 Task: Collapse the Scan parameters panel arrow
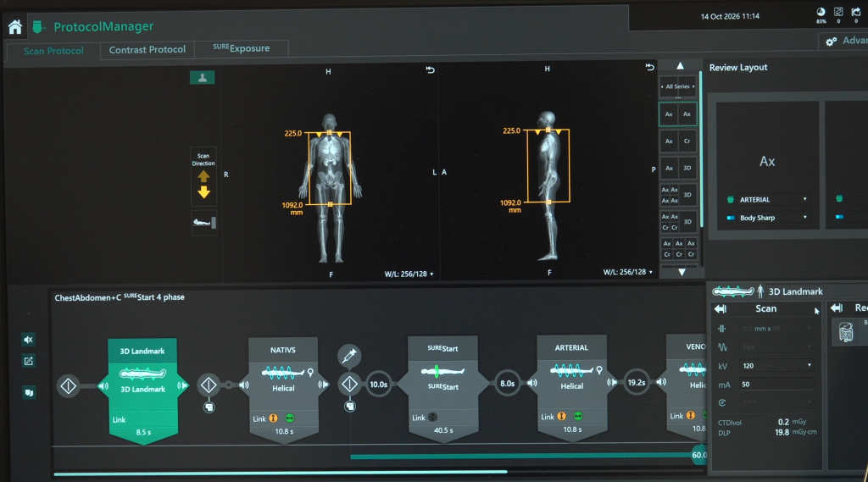[721, 309]
